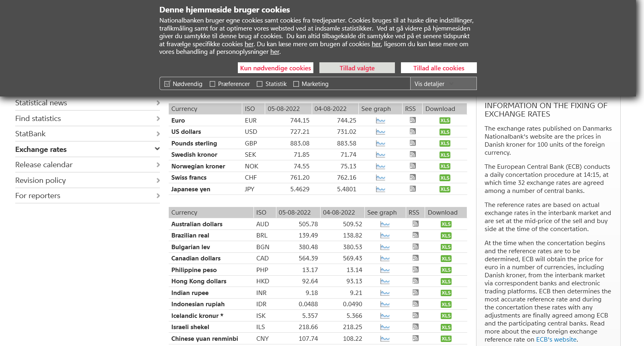This screenshot has height=346, width=644.
Task: Enable the Præferencer cookie checkbox
Action: click(x=213, y=84)
